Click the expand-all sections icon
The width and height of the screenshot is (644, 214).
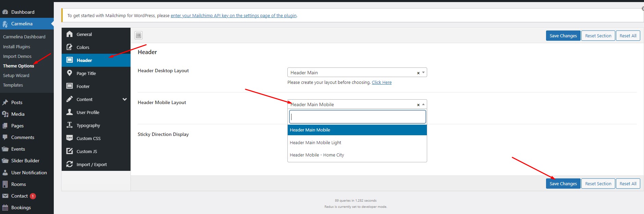click(138, 35)
